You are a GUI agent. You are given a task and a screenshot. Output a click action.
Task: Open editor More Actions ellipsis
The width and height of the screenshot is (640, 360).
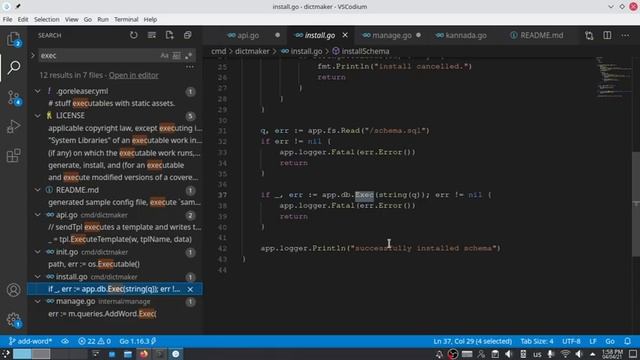(625, 36)
